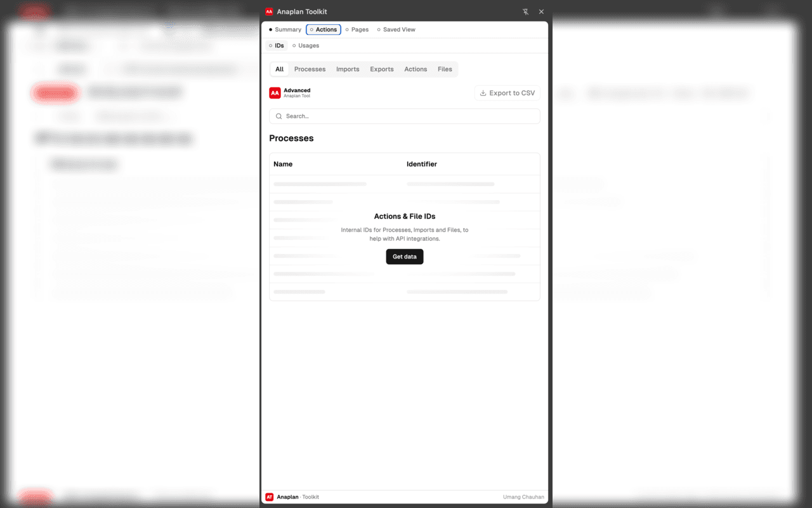Viewport: 812px width, 508px height.
Task: Click the Get data button
Action: [405, 257]
